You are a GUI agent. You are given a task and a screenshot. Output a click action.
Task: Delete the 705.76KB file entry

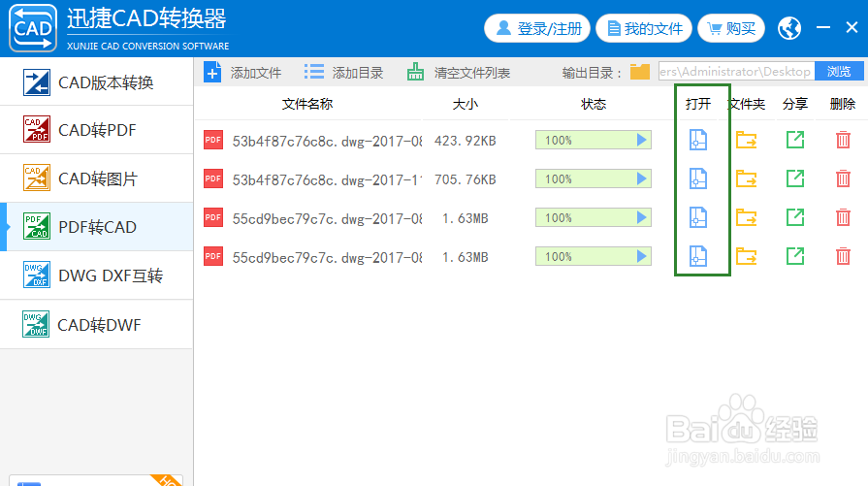click(843, 178)
